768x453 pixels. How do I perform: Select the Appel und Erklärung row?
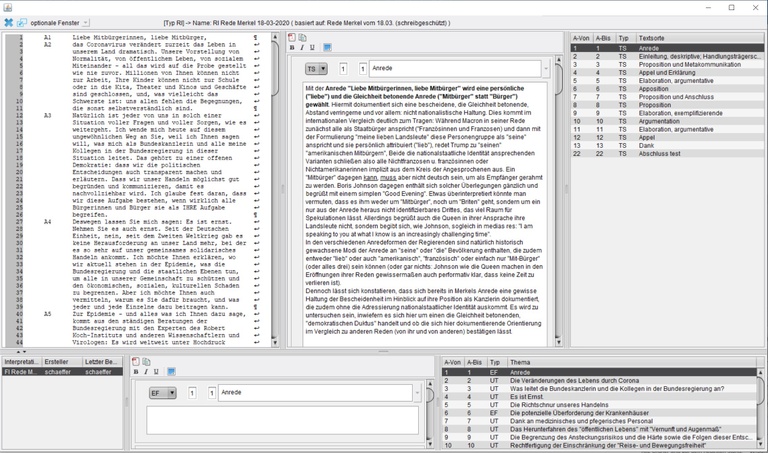[667, 72]
